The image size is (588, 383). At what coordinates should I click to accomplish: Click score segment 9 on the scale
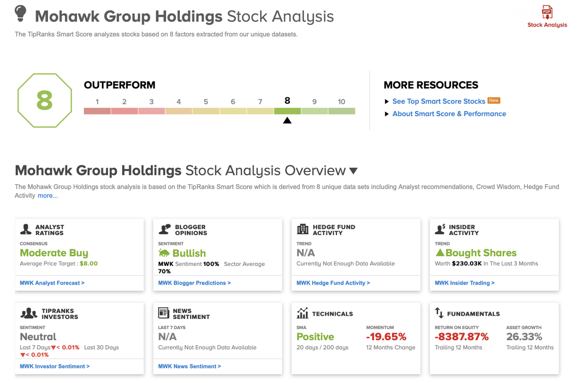click(x=315, y=111)
